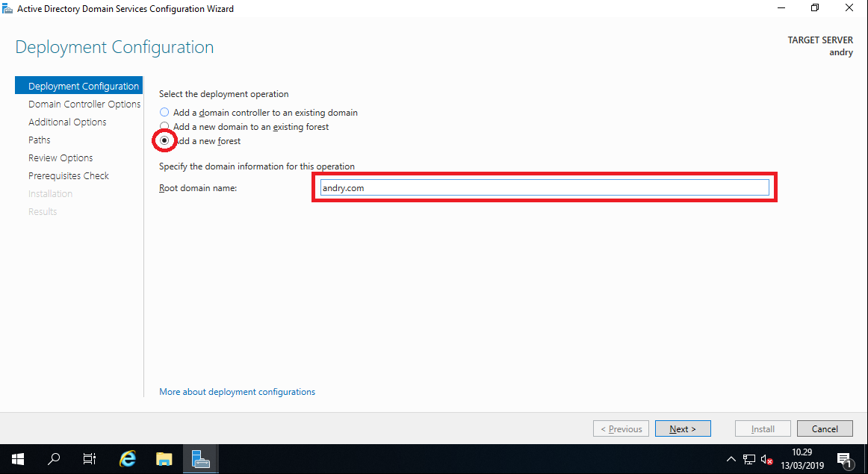
Task: Click the grayed Installation step
Action: (x=50, y=193)
